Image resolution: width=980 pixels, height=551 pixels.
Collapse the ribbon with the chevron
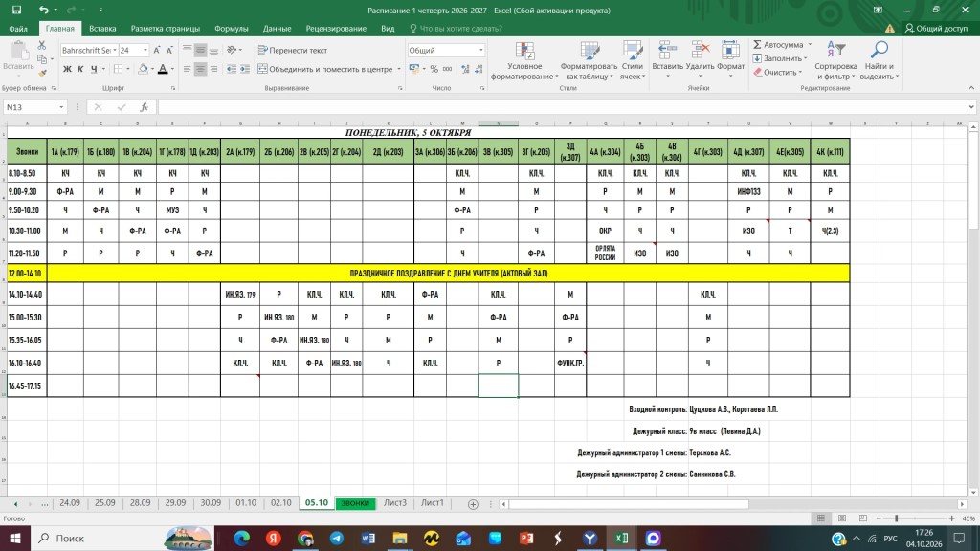(x=971, y=88)
